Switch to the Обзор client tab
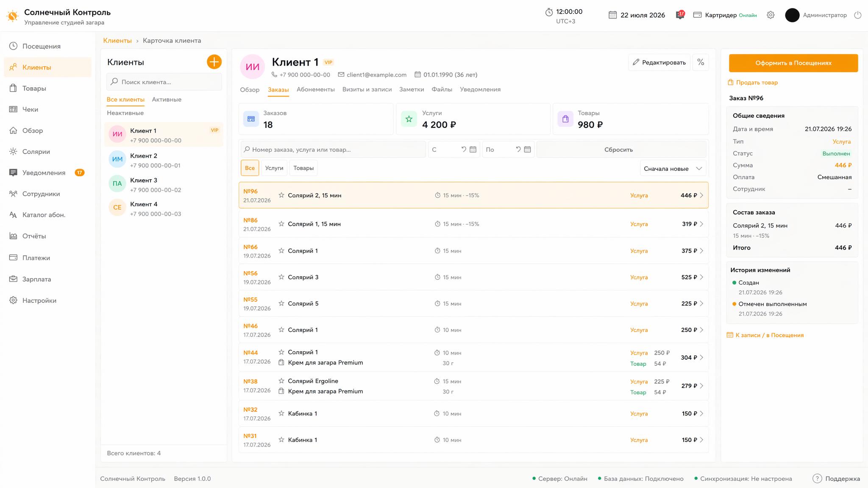This screenshot has height=488, width=868. pos(250,89)
